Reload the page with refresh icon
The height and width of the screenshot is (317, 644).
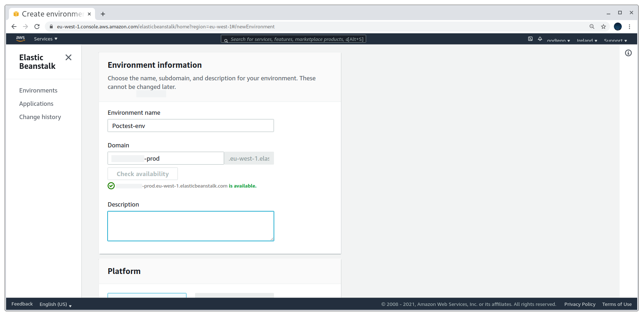click(37, 27)
